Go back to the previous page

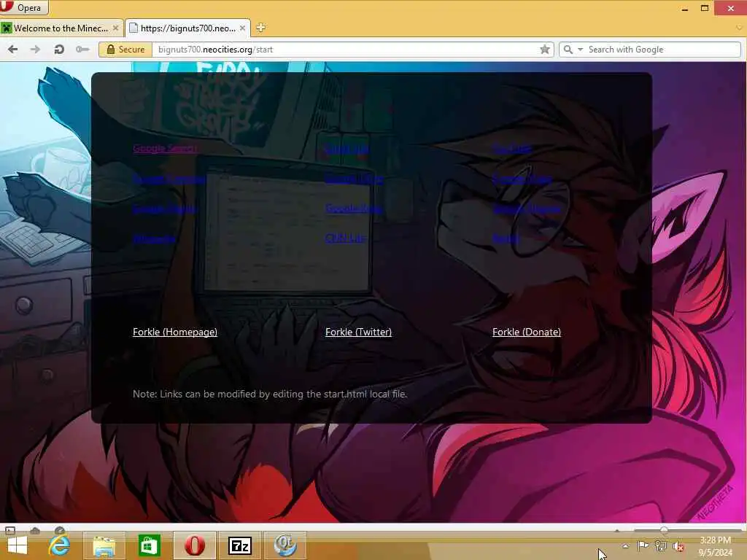(13, 49)
